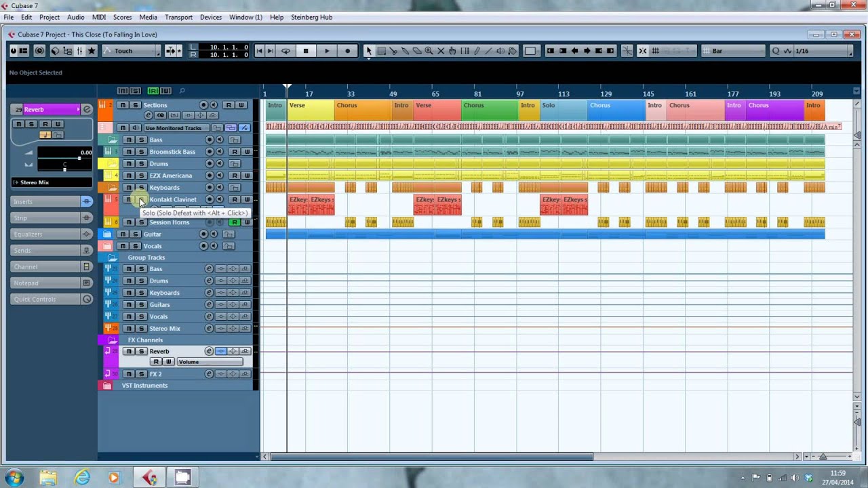The width and height of the screenshot is (868, 488).
Task: Go to next marker in transport
Action: coord(271,51)
